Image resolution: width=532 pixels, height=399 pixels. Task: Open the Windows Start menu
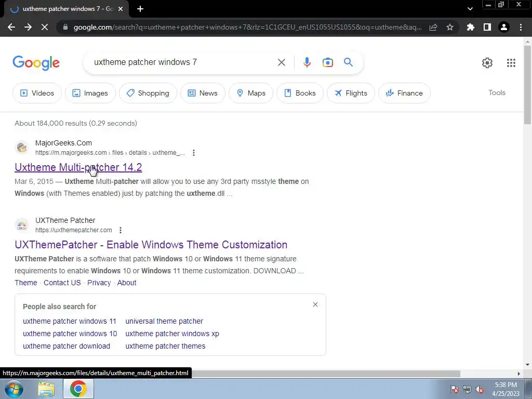pos(14,389)
